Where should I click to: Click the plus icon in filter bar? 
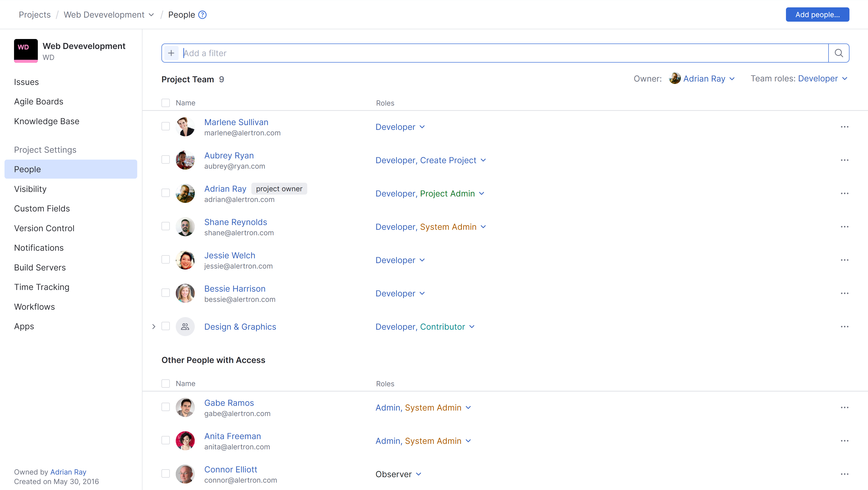pos(171,53)
